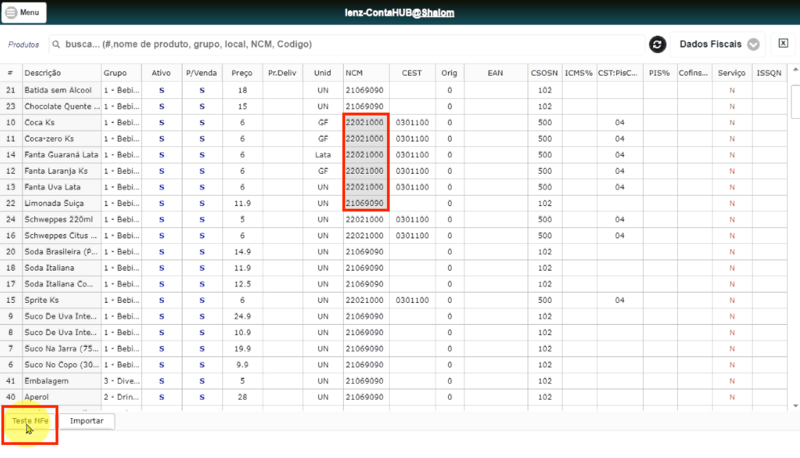Toggle P/Venda flag for Sprite Ks

202,300
